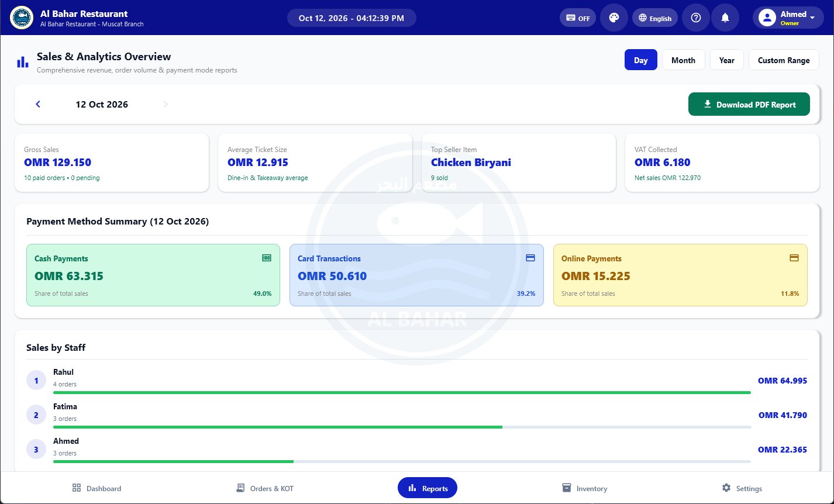Open the notifications bell
The height and width of the screenshot is (504, 834).
pyautogui.click(x=725, y=18)
